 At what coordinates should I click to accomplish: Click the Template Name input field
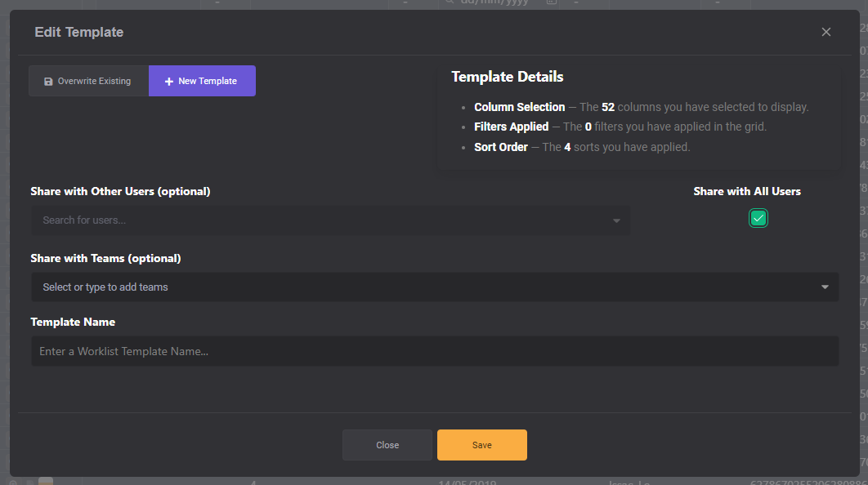coord(435,351)
